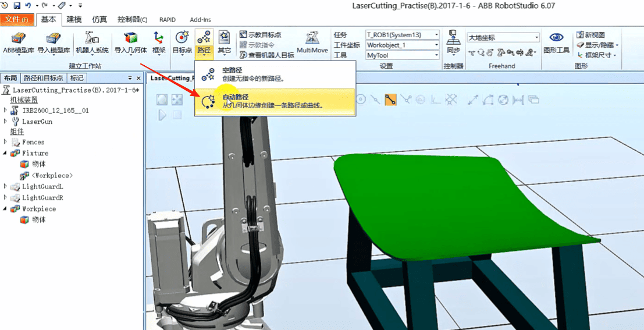Expand the LightGuardR tree node
This screenshot has height=330, width=644.
(5, 198)
